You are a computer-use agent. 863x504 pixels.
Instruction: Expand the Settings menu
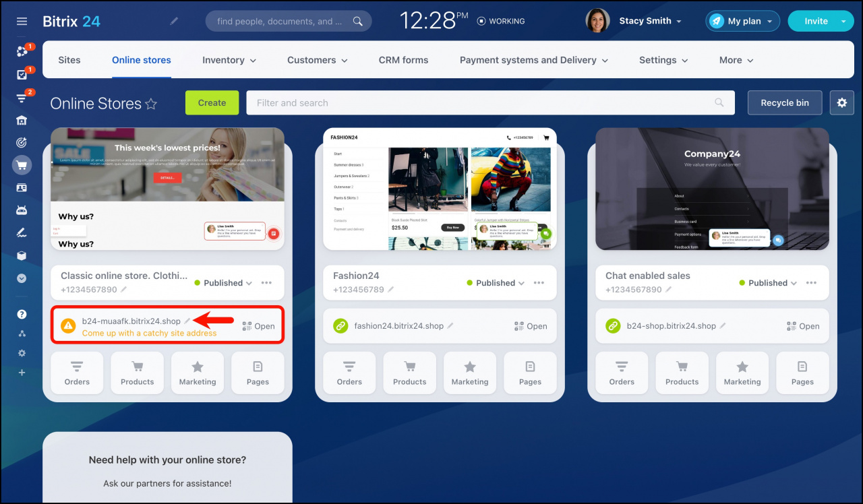point(663,60)
